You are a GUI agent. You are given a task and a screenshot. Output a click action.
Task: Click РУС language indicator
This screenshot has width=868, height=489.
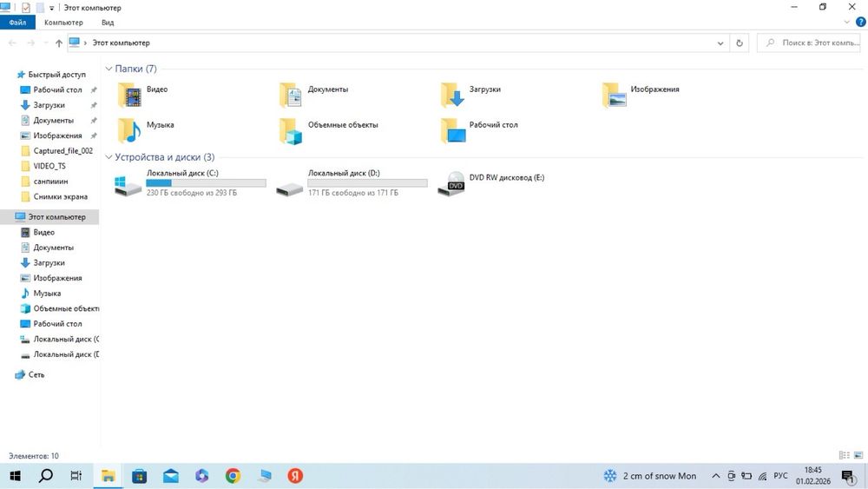[780, 476]
